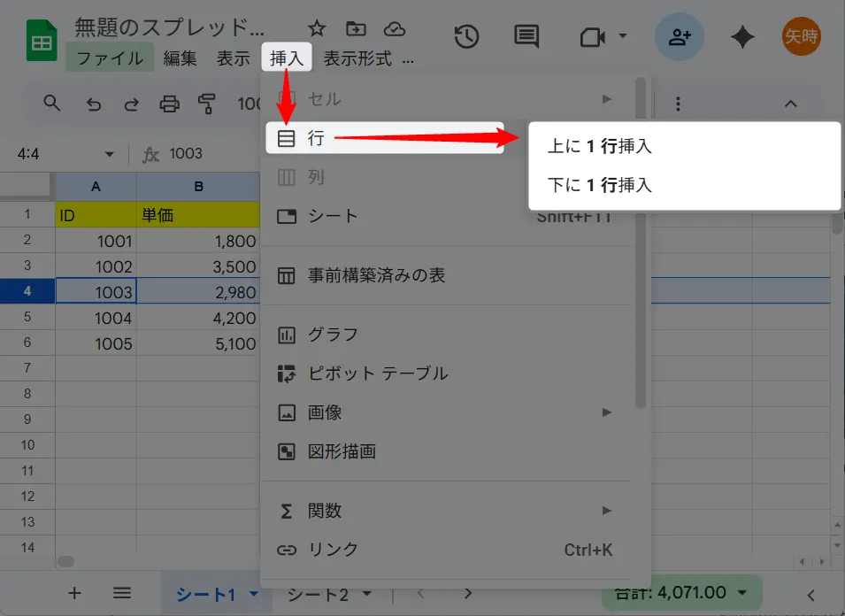This screenshot has width=845, height=616.
Task: Collapse the toolbar with the chevron-up button
Action: point(791,104)
